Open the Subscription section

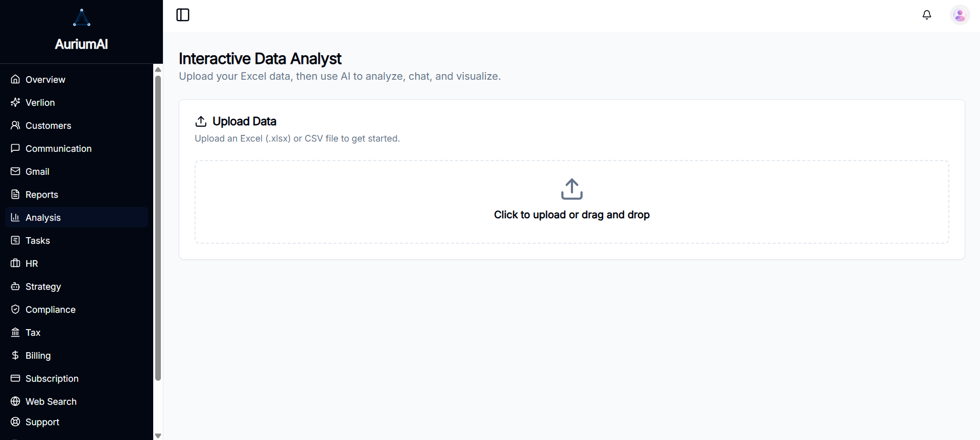tap(52, 378)
